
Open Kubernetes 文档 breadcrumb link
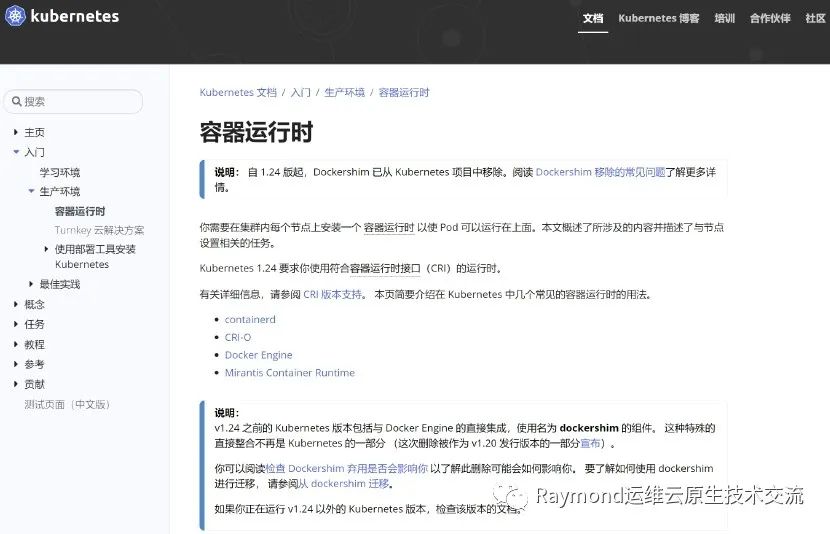tap(238, 92)
